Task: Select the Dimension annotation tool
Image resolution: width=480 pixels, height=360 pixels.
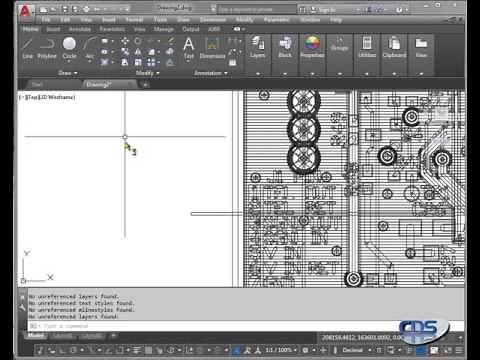Action: click(x=212, y=48)
